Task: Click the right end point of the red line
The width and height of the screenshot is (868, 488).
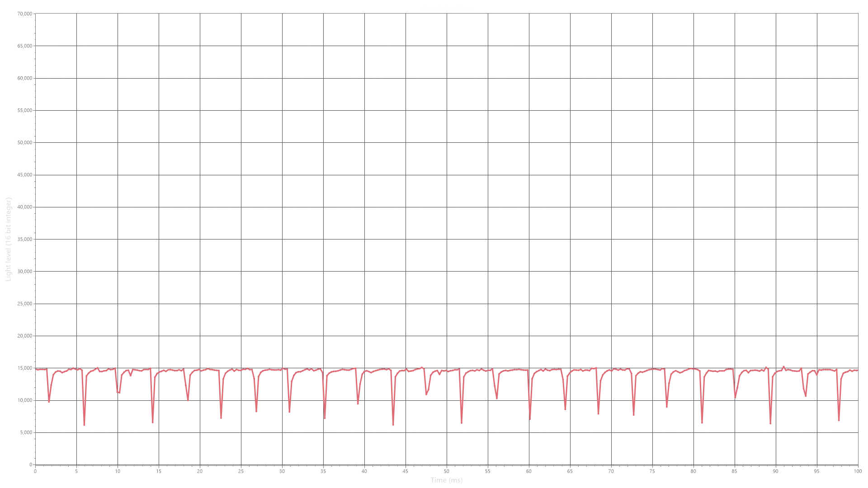Action: point(857,371)
